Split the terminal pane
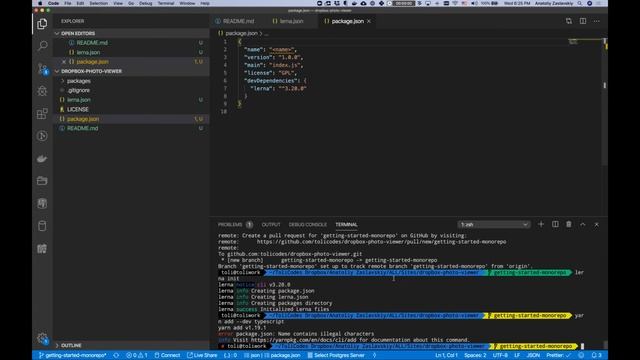 pyautogui.click(x=555, y=224)
